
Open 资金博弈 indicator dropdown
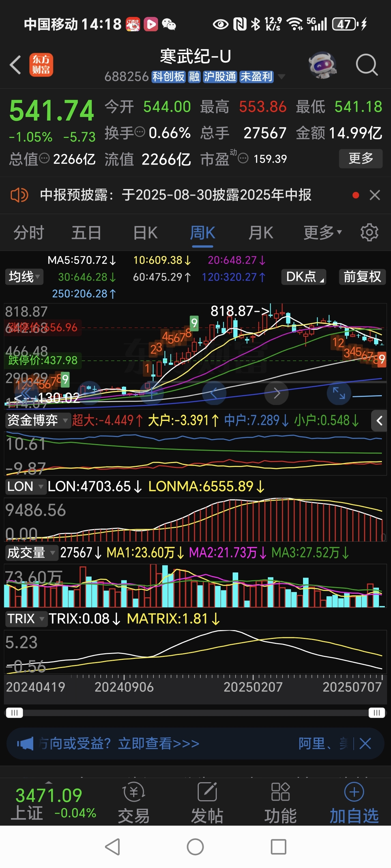pos(38,421)
